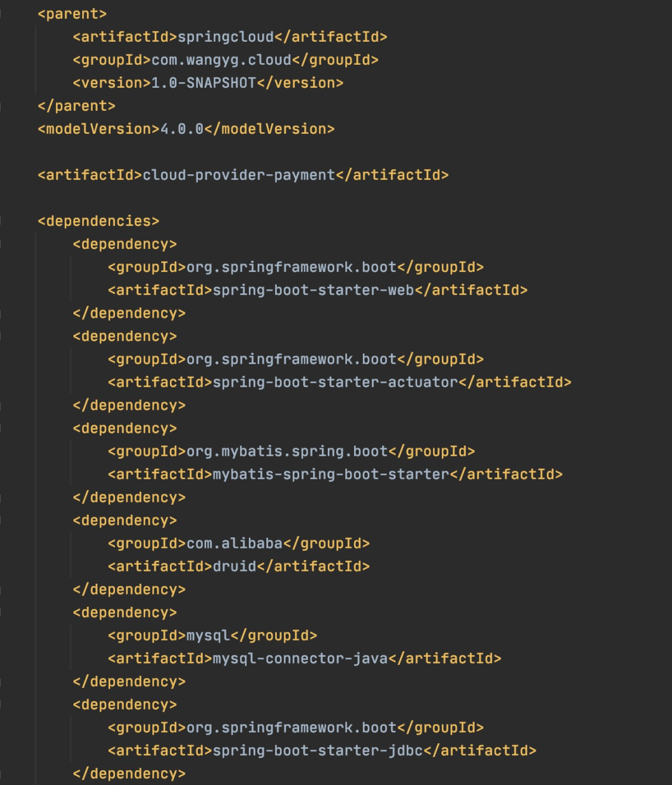Click cloud-provider-payment artifactId text
This screenshot has height=785, width=672.
[x=240, y=175]
